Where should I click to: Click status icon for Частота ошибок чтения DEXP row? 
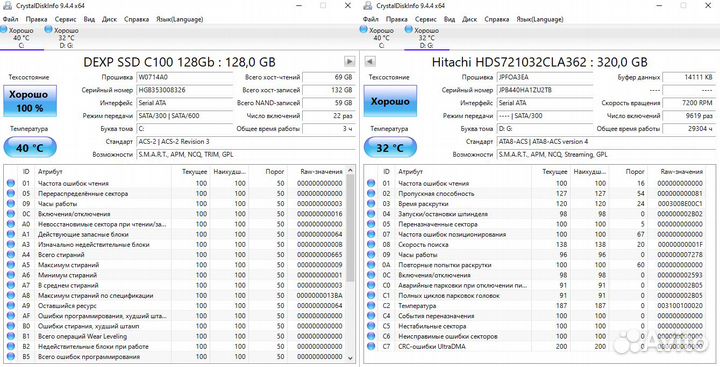pos(11,183)
